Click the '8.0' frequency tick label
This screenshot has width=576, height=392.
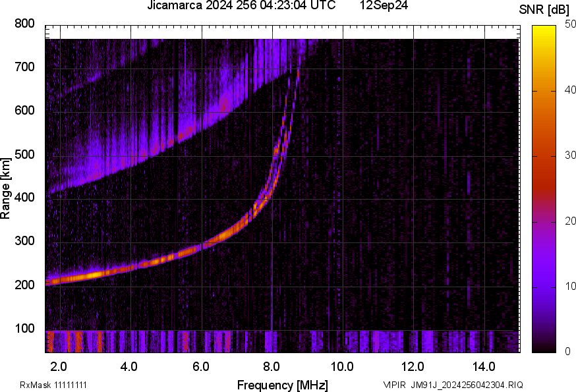[272, 367]
